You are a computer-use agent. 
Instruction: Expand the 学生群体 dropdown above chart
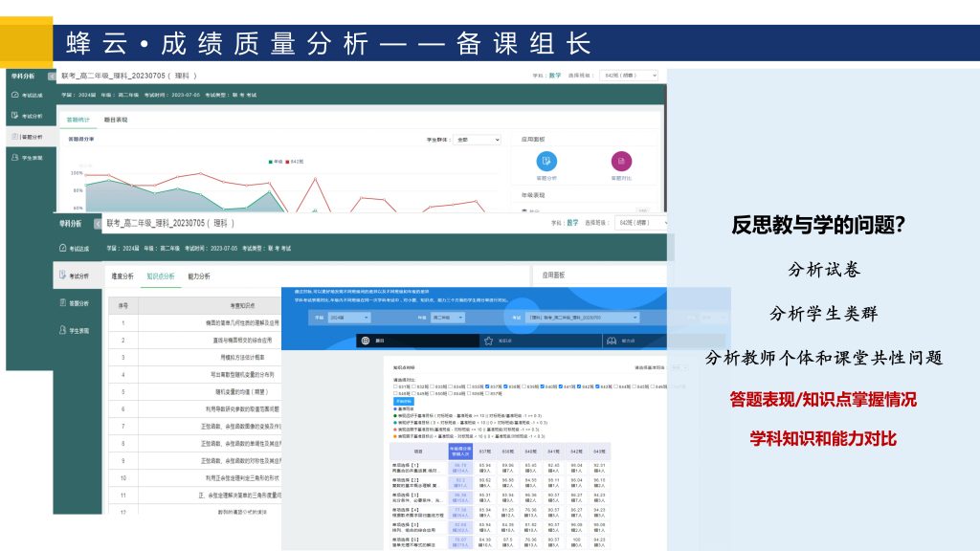point(477,140)
